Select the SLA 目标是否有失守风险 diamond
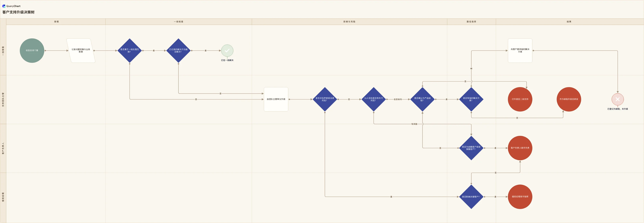 pyautogui.click(x=373, y=99)
